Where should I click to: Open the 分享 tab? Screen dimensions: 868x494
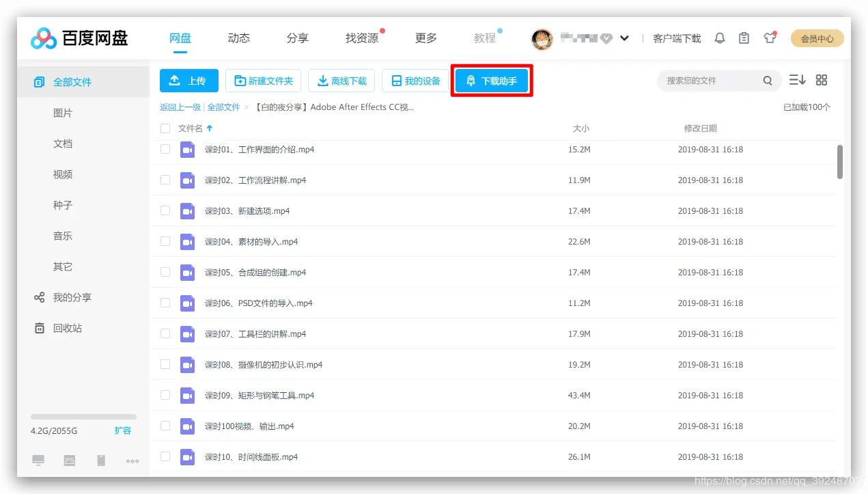tap(298, 38)
